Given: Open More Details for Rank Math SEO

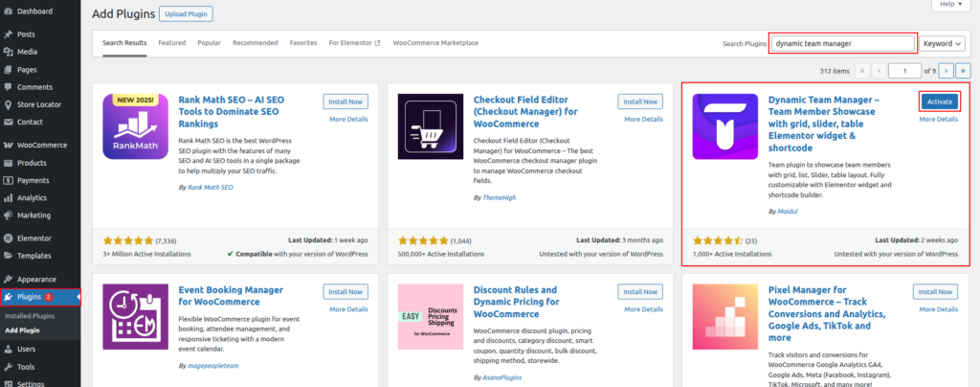Looking at the screenshot, I should (348, 119).
